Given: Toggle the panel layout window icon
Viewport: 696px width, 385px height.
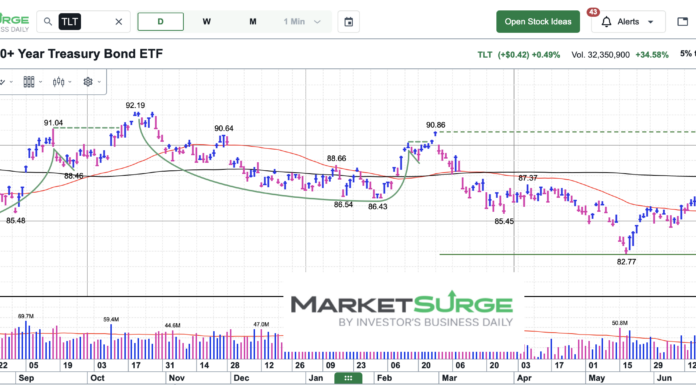Looking at the screenshot, I should click(x=683, y=22).
